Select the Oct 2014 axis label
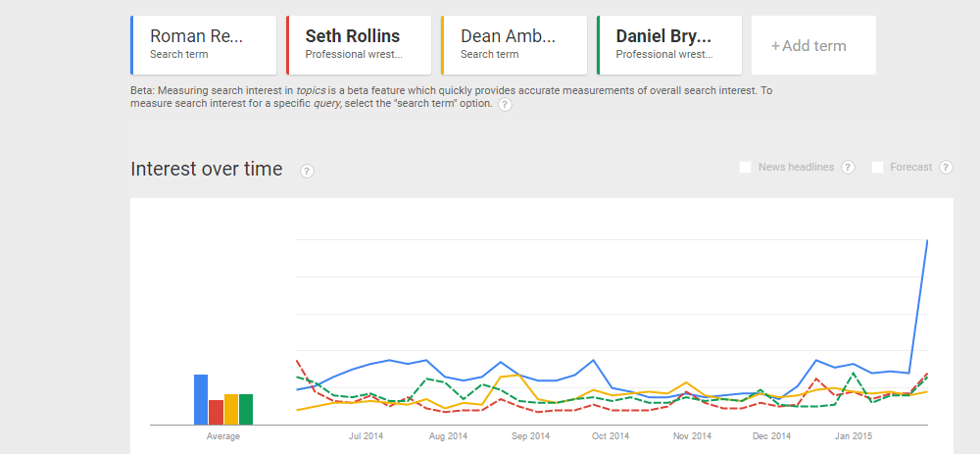This screenshot has height=454, width=980. (x=609, y=435)
